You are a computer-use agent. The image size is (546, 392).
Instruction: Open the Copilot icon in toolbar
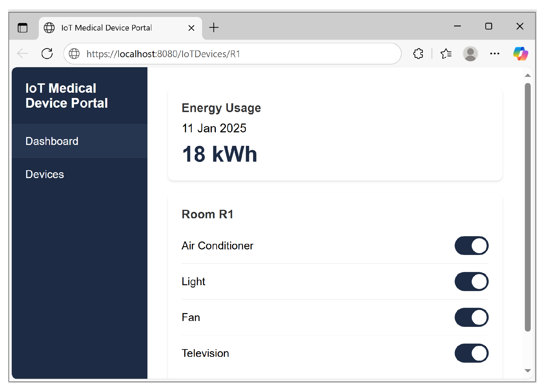[x=520, y=54]
